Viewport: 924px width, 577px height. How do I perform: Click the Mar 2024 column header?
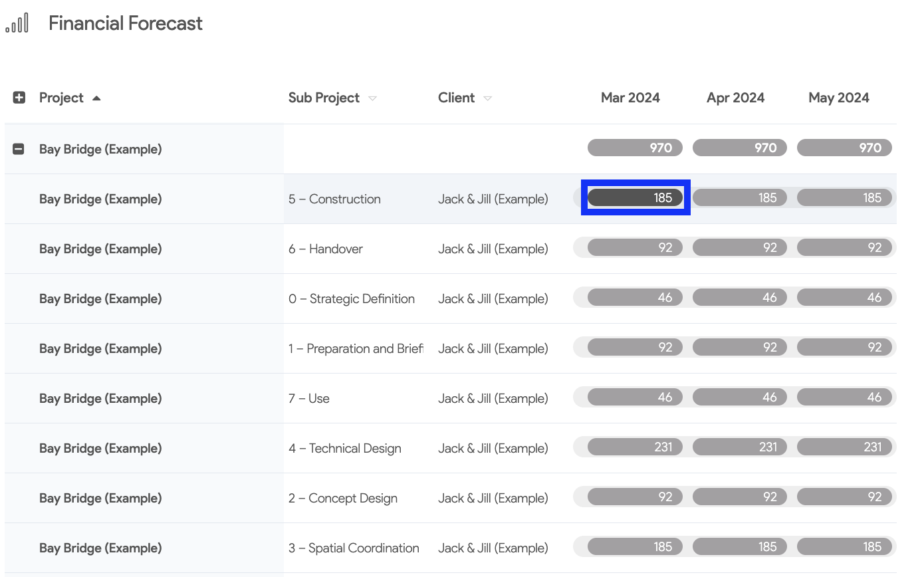pyautogui.click(x=630, y=98)
